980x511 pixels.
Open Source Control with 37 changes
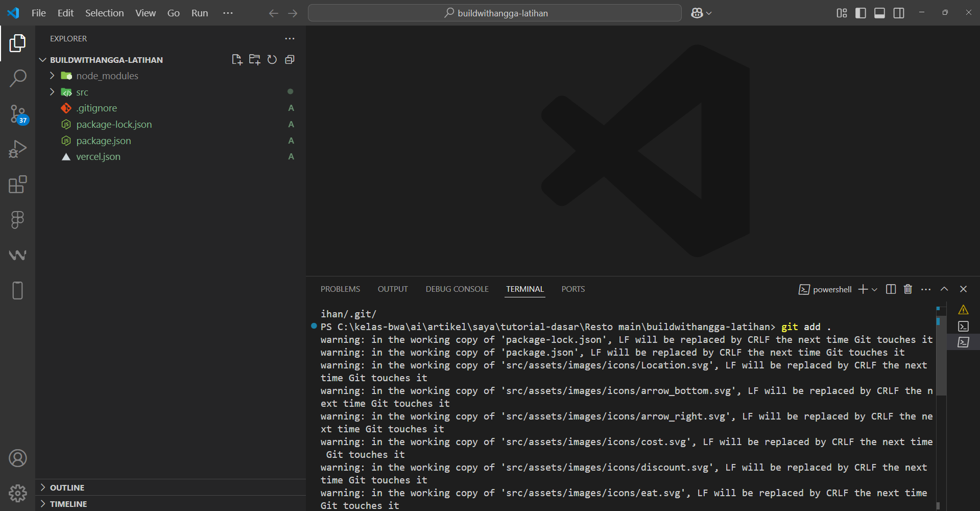pos(18,114)
